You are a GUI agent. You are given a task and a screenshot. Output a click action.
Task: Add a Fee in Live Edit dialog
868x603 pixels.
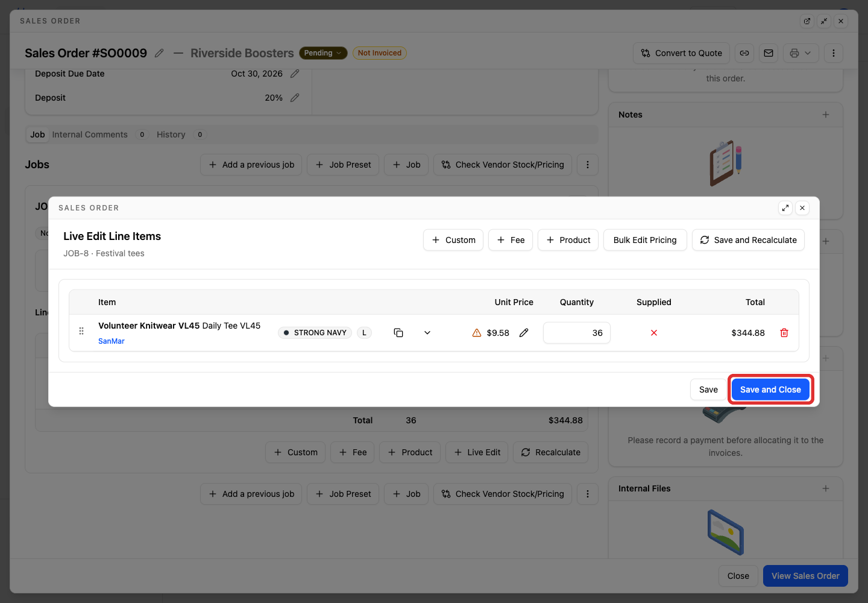(x=511, y=240)
